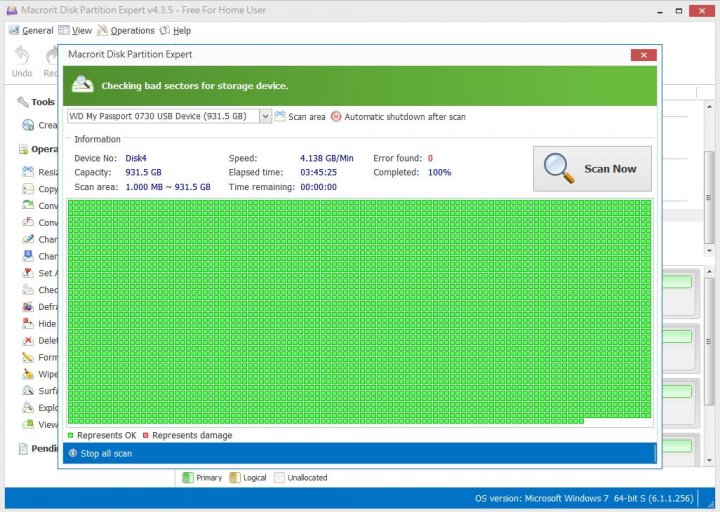Viewport: 720px width, 512px height.
Task: Toggle automatic shutdown power icon
Action: pyautogui.click(x=336, y=117)
